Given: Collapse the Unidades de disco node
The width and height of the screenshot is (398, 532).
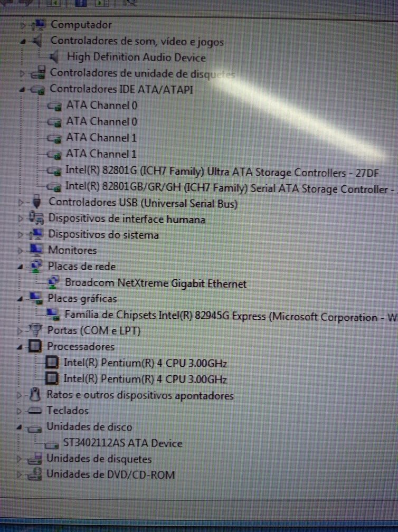Looking at the screenshot, I should [x=20, y=427].
